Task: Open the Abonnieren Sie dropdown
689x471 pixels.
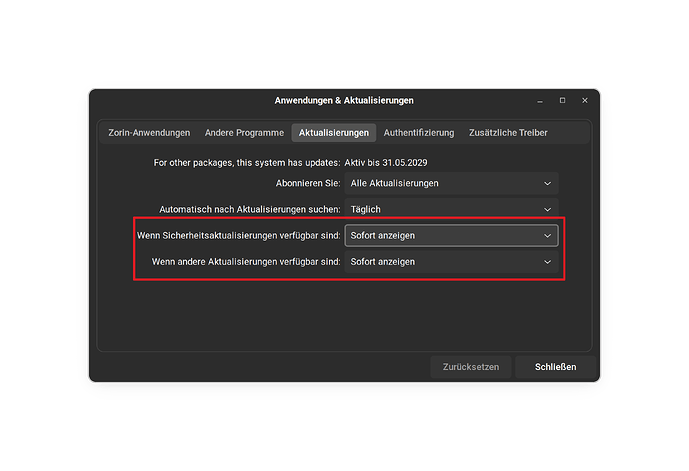Action: pyautogui.click(x=451, y=183)
